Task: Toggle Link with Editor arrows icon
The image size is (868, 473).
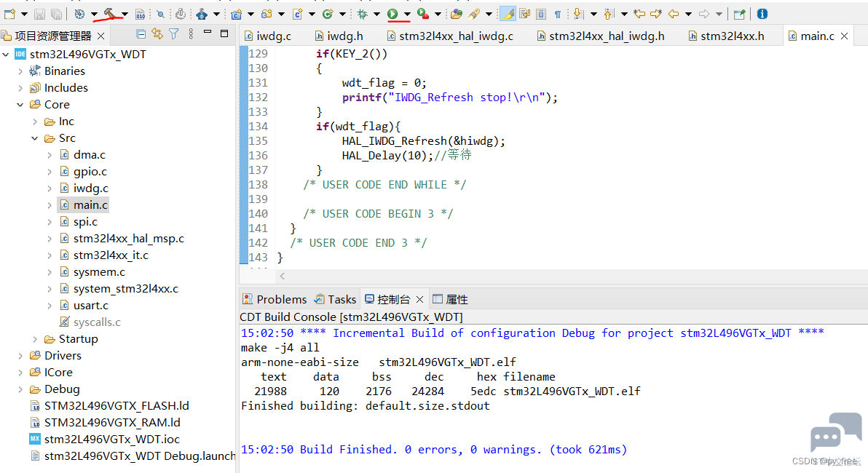Action: tap(157, 34)
